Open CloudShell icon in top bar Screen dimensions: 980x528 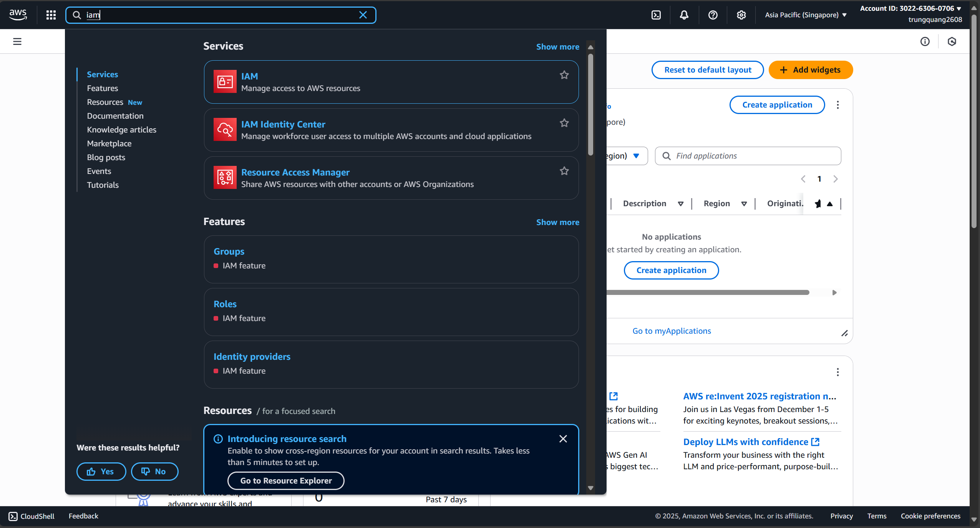656,15
